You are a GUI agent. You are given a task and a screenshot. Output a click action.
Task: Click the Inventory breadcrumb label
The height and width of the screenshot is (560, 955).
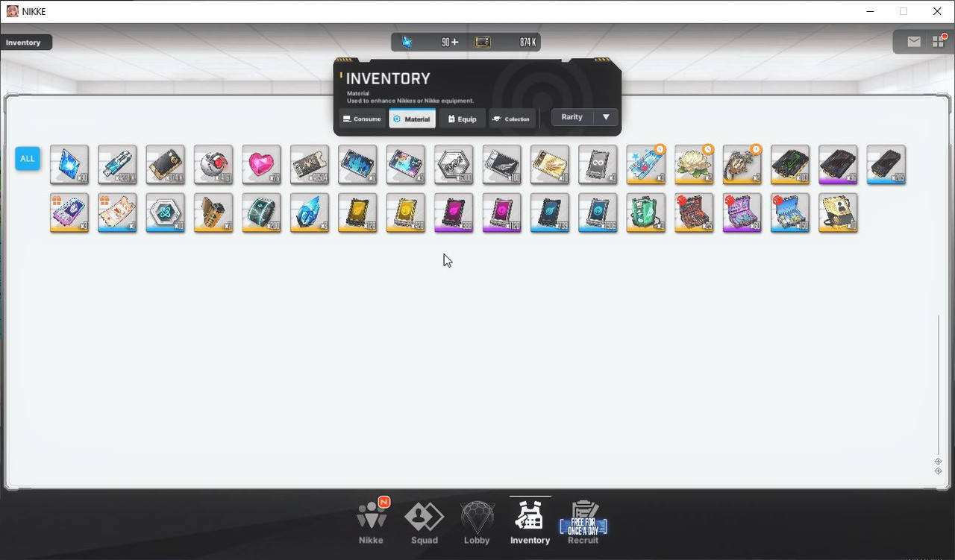point(23,43)
